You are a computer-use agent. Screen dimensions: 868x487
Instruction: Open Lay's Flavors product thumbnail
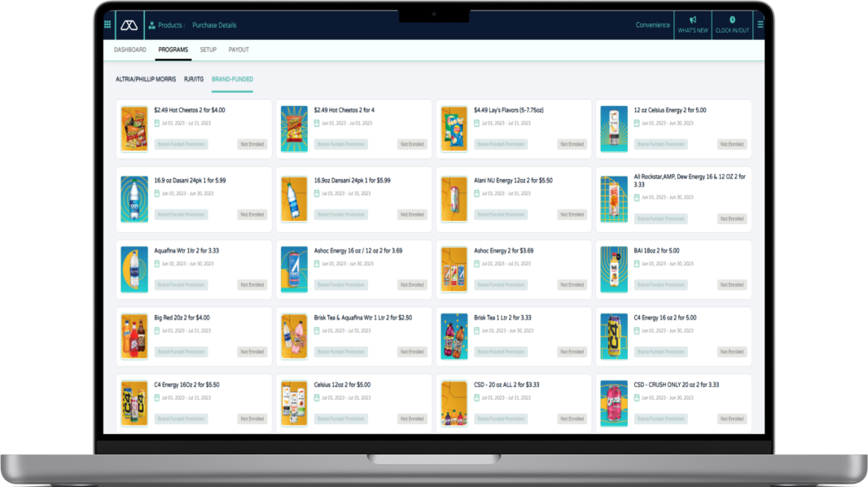click(x=454, y=129)
